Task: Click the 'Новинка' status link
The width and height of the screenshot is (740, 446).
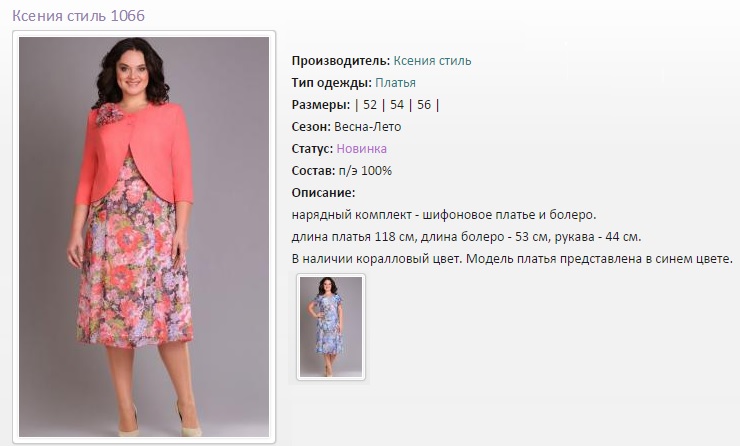Action: (362, 149)
